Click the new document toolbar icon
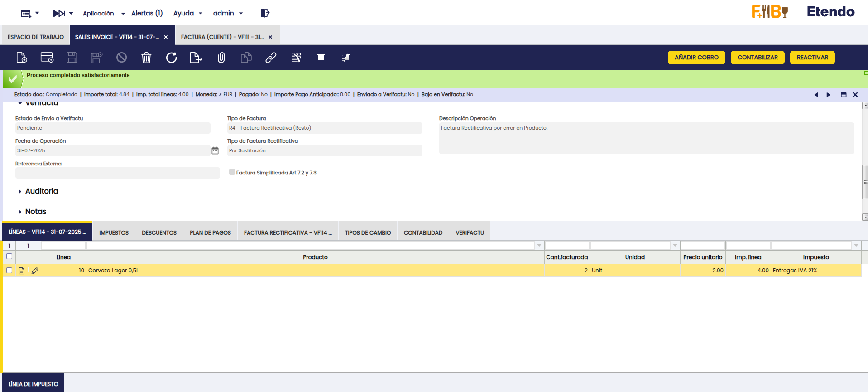 pos(22,58)
